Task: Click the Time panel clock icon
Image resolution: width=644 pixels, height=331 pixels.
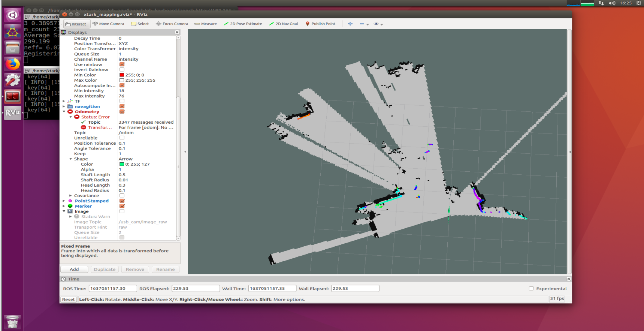Action: (64, 279)
